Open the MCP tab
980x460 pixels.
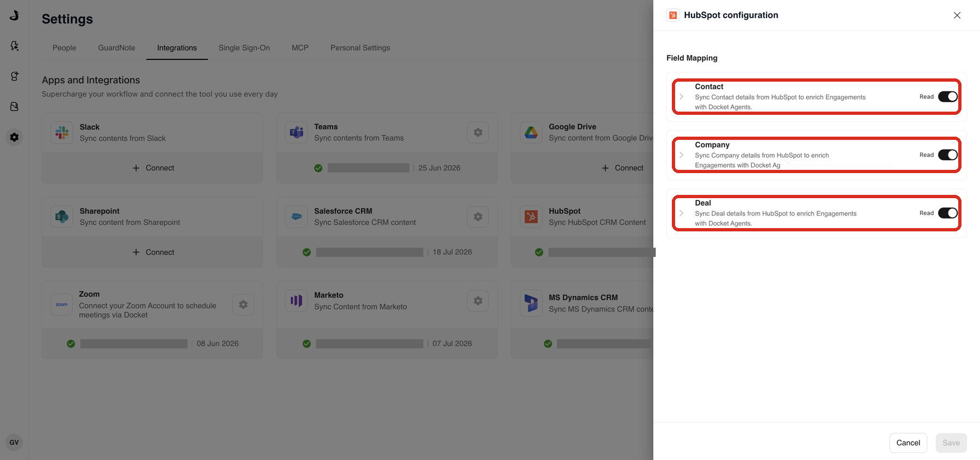(x=300, y=48)
